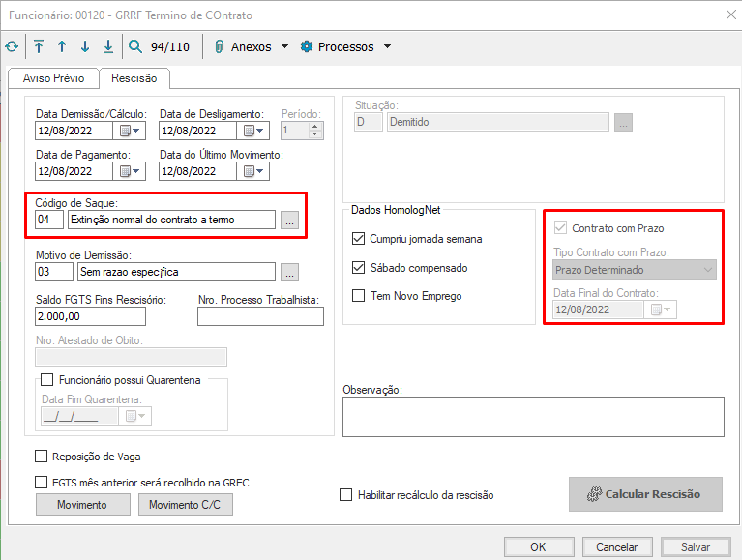Image resolution: width=742 pixels, height=560 pixels.
Task: Uncheck Sábado compensado checkbox
Action: click(358, 268)
